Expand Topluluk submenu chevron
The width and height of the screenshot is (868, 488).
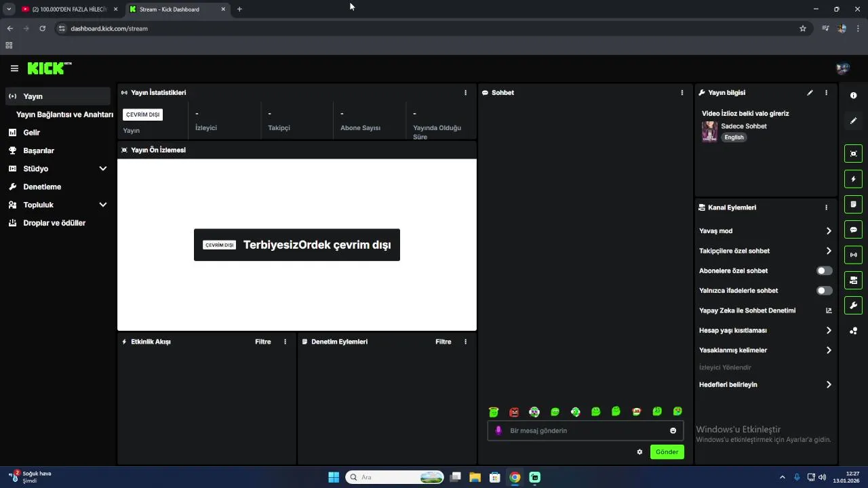[x=103, y=205]
